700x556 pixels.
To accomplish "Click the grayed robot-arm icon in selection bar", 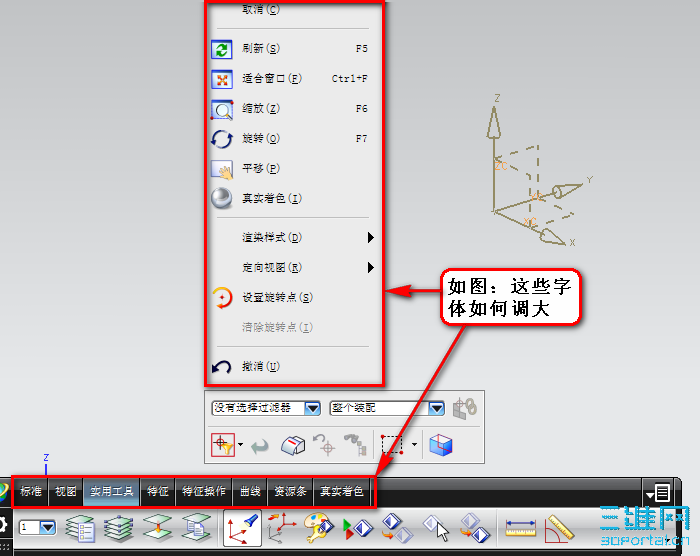I will click(356, 445).
